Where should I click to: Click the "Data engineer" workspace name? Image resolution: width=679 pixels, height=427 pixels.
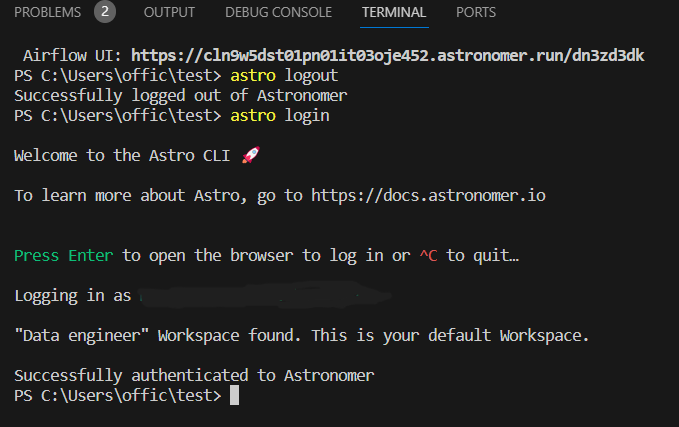tap(81, 336)
